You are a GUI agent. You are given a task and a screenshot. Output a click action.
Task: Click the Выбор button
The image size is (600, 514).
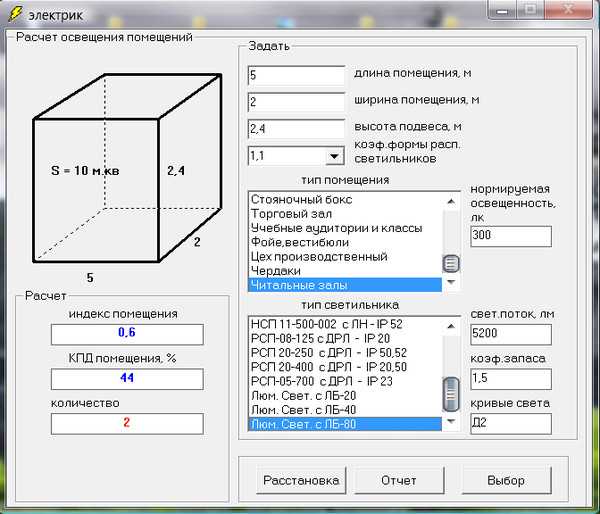[506, 480]
